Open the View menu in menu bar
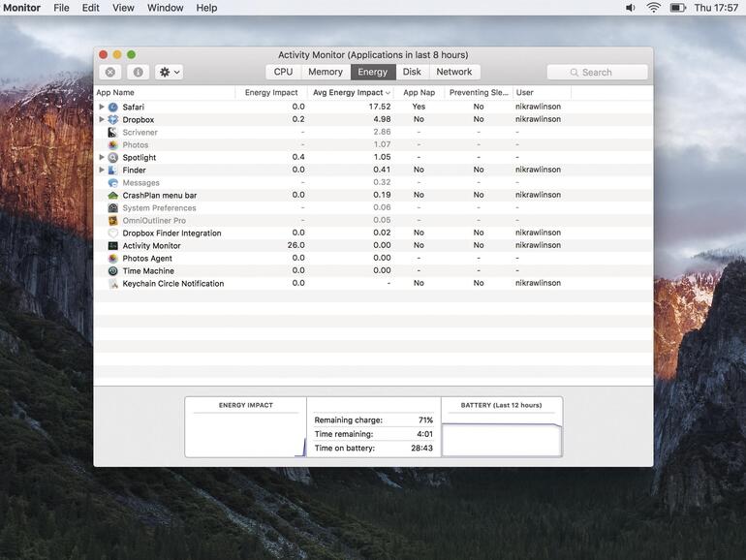This screenshot has width=746, height=560. [x=123, y=8]
